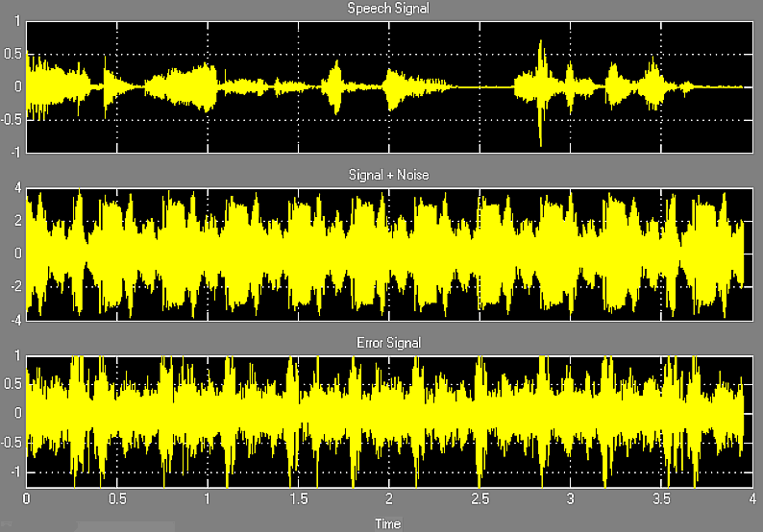Select the 1 y-axis label of Error Signal plot
The image size is (763, 532).
coord(15,355)
